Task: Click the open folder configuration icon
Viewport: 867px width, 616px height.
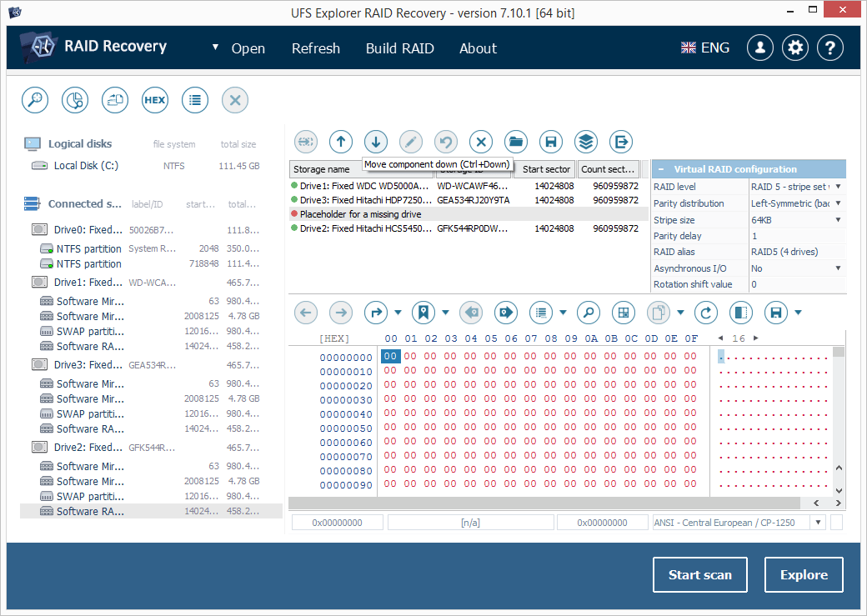Action: tap(516, 142)
